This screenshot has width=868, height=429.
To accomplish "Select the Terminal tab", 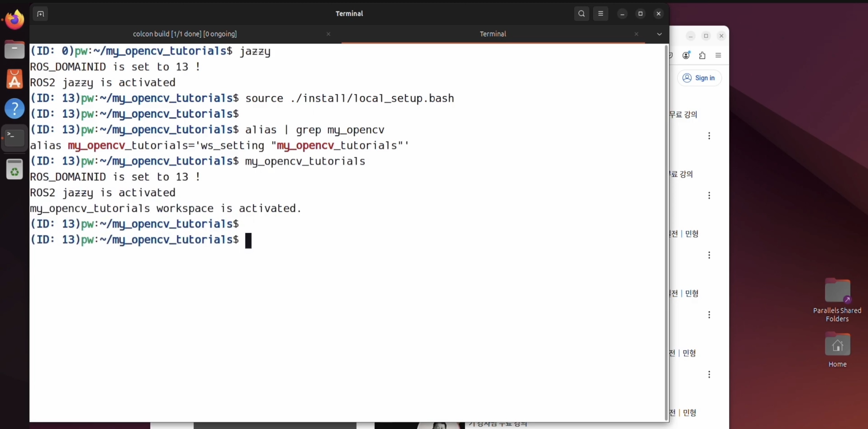I will pos(493,34).
